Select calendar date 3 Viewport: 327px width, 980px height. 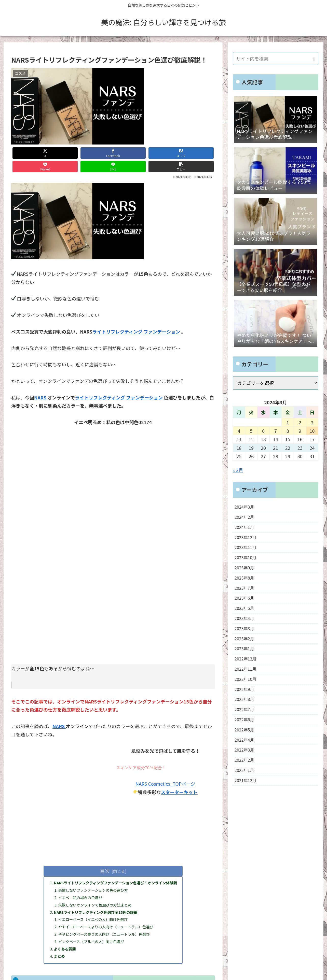[312, 423]
